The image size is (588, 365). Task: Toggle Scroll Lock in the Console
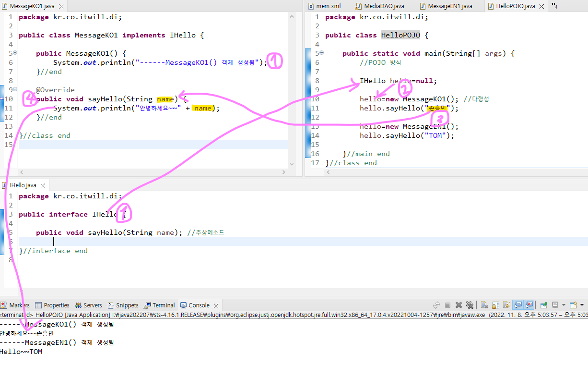coord(495,305)
